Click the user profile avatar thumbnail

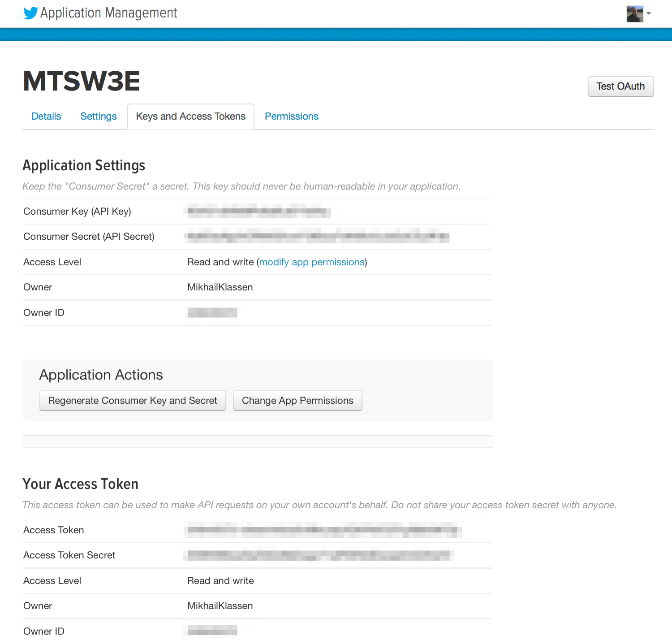point(634,14)
